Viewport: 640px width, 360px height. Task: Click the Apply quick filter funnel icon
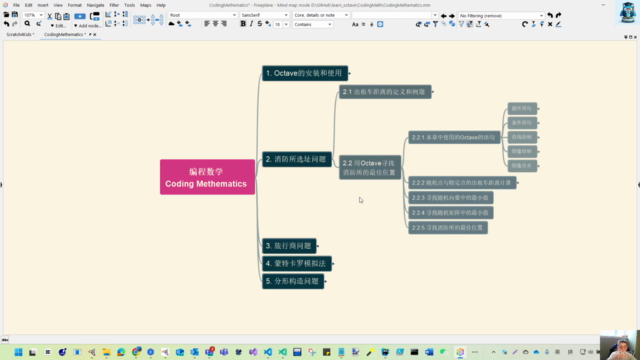point(436,24)
